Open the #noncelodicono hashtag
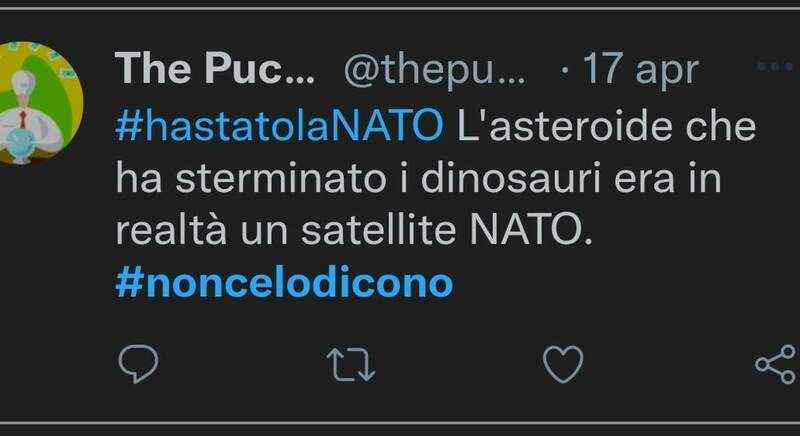 coord(284,283)
